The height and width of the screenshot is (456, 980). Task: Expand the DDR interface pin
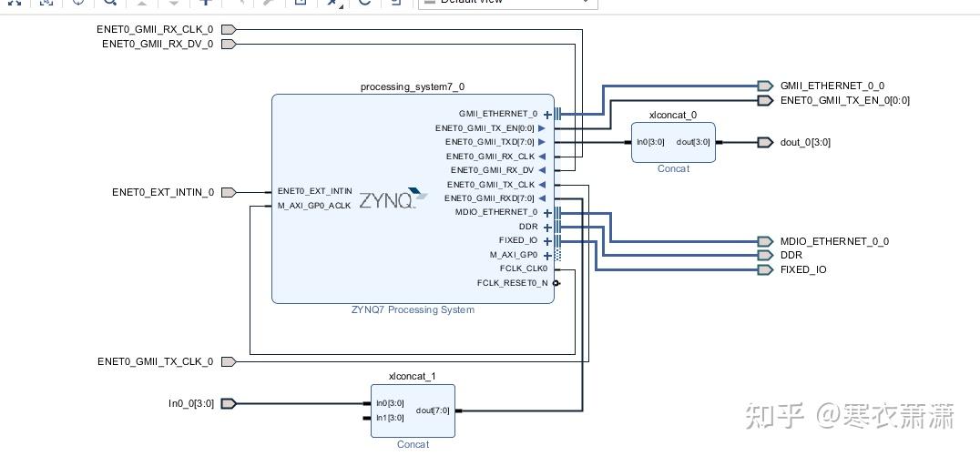tap(547, 228)
